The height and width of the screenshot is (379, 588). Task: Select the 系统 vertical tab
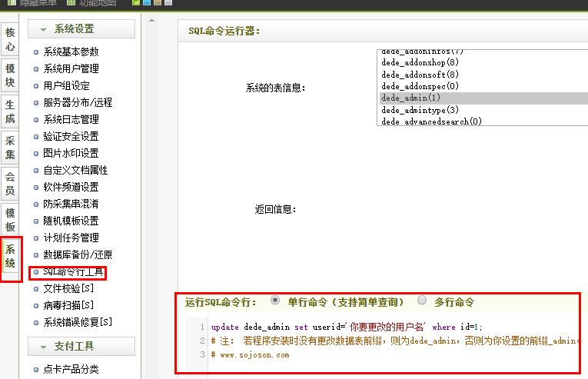tap(10, 256)
